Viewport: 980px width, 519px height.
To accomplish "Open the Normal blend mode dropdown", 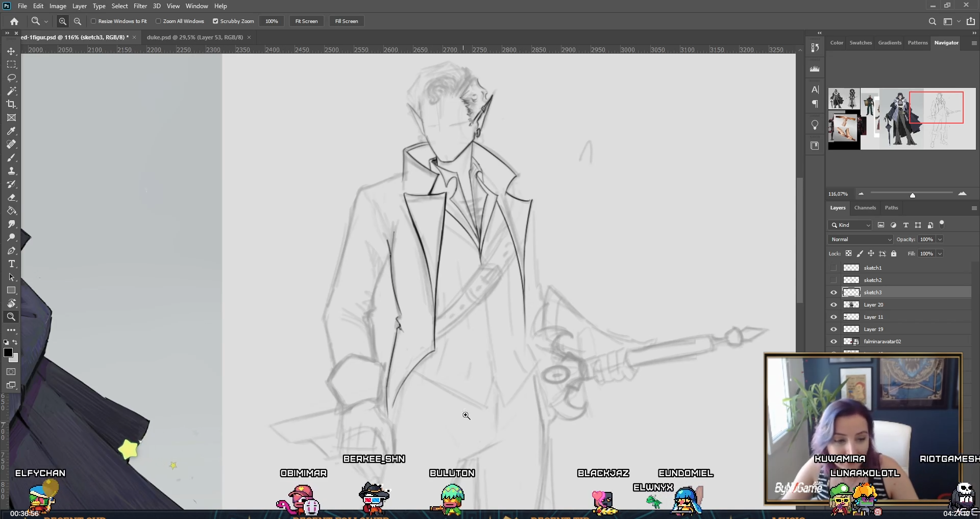I will 861,240.
